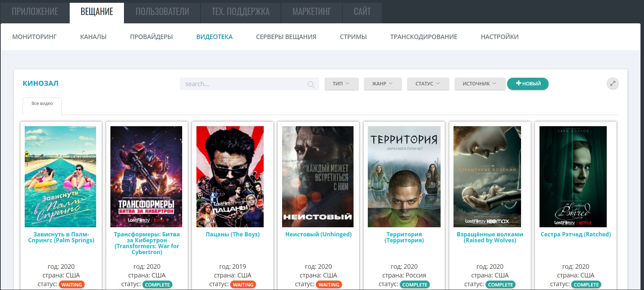Screen dimensions: 644x290
Task: Click the expand fullscreen icon
Action: click(612, 84)
